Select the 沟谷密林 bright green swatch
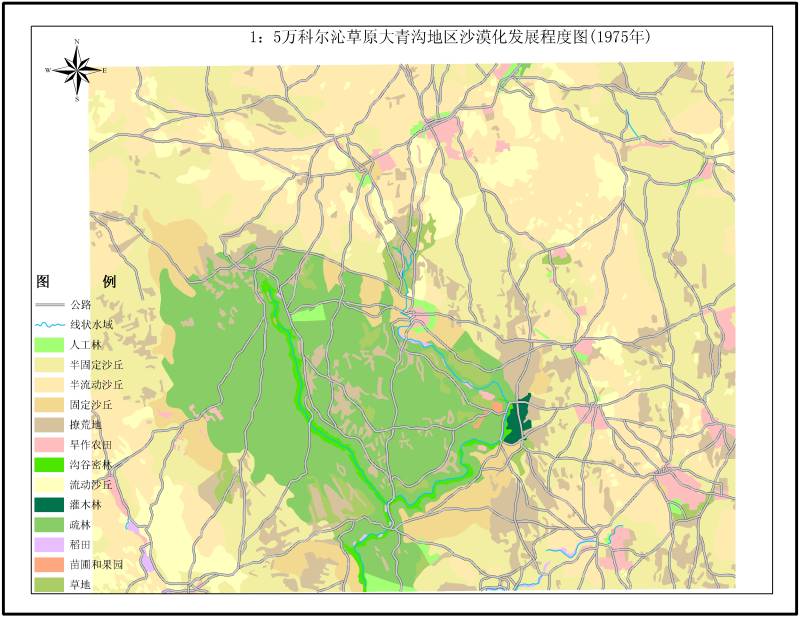 pos(50,465)
